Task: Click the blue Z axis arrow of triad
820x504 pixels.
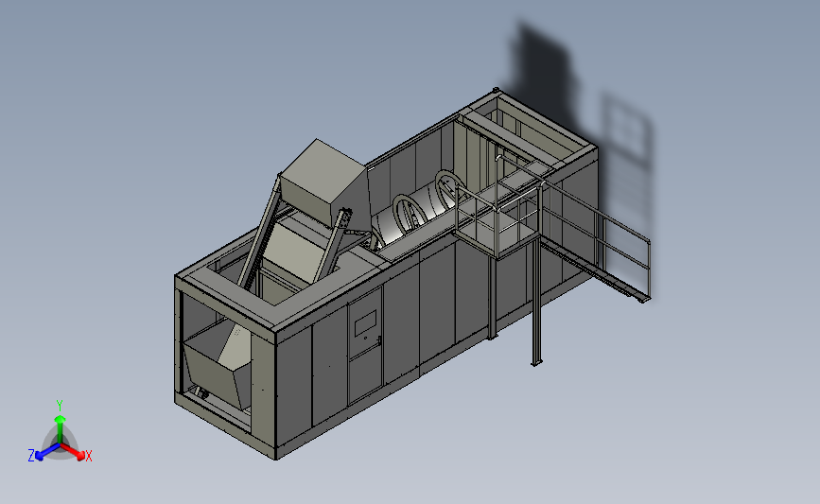Action: click(47, 452)
